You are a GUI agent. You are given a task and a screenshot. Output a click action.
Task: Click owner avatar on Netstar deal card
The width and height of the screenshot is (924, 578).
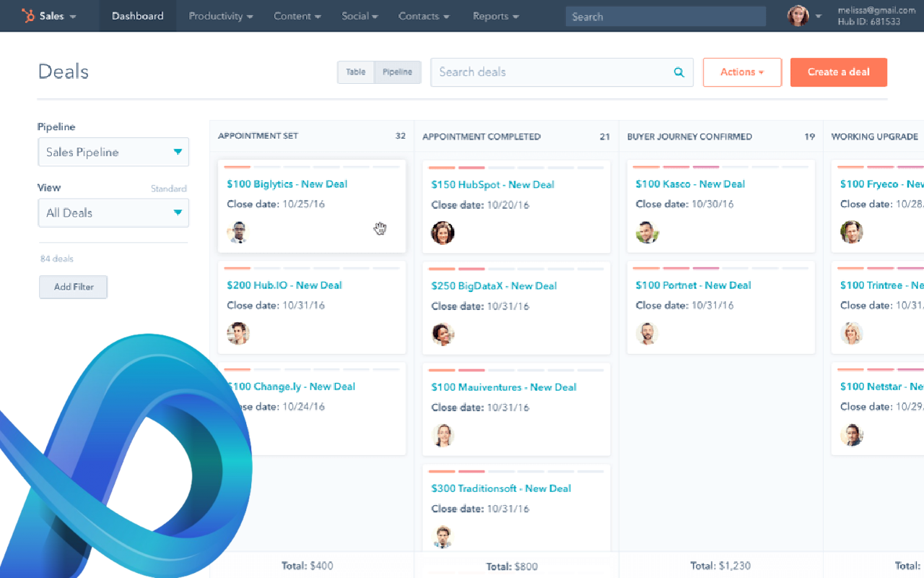point(852,436)
